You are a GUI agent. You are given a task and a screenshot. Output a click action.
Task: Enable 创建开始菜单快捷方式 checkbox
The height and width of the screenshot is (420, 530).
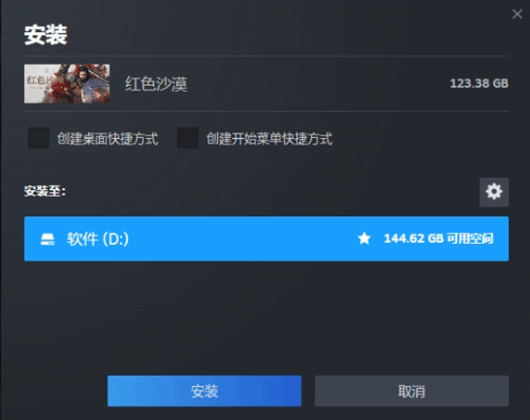pos(188,138)
